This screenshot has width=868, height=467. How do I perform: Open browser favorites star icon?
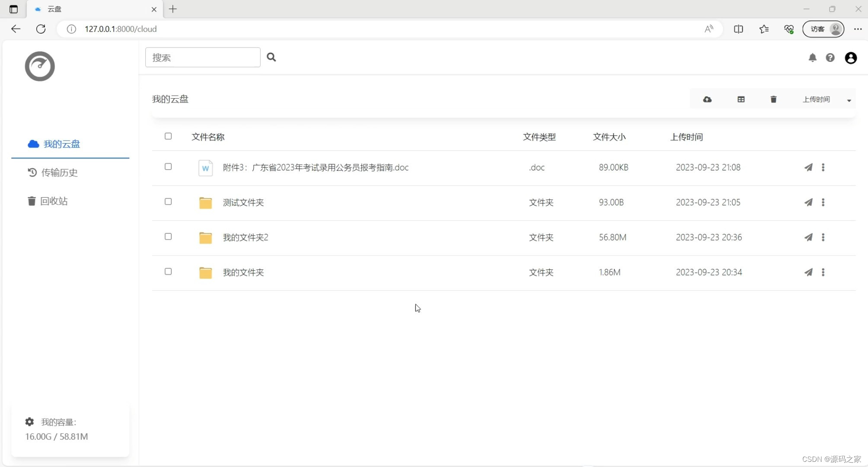[764, 29]
